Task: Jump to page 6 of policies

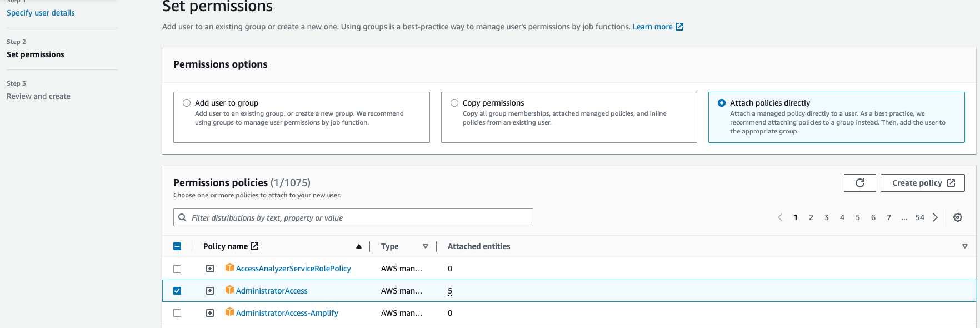Action: pyautogui.click(x=873, y=217)
